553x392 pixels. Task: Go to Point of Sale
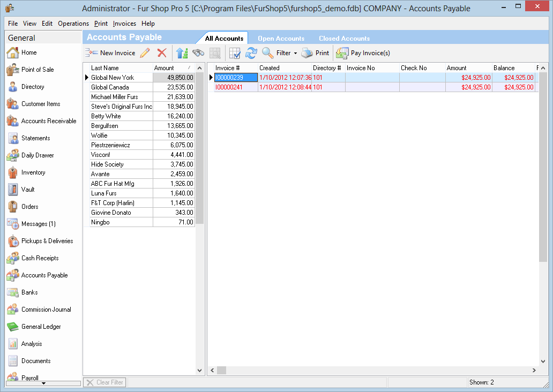pos(37,70)
